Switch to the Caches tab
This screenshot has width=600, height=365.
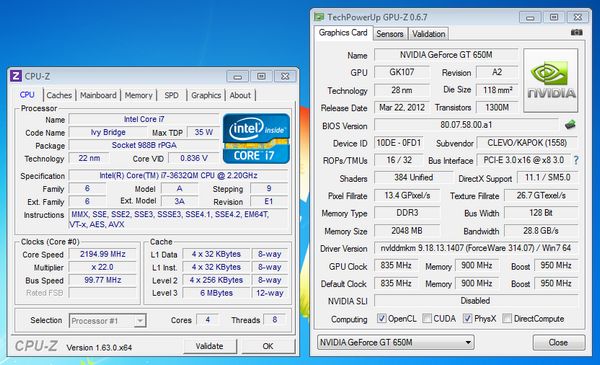point(59,95)
